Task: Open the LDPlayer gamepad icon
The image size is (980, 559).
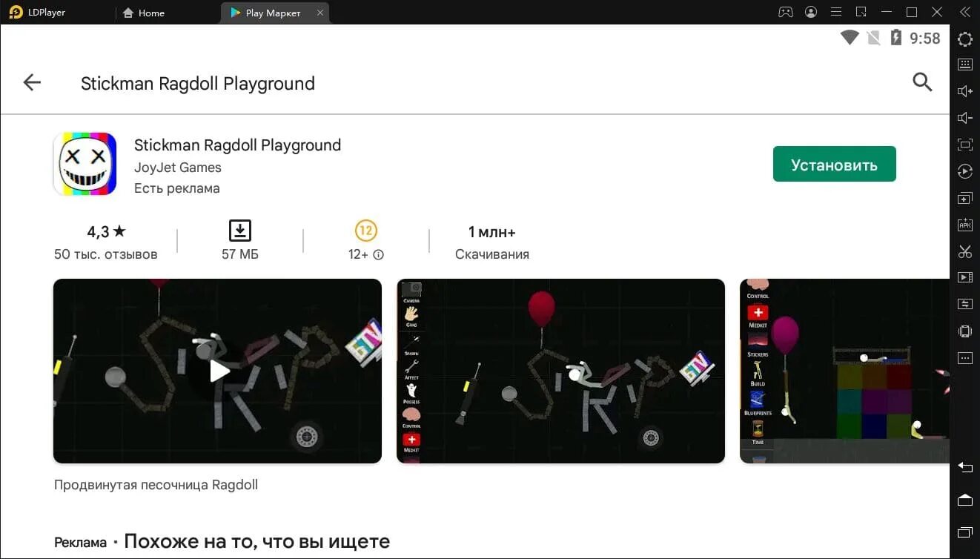Action: [785, 12]
